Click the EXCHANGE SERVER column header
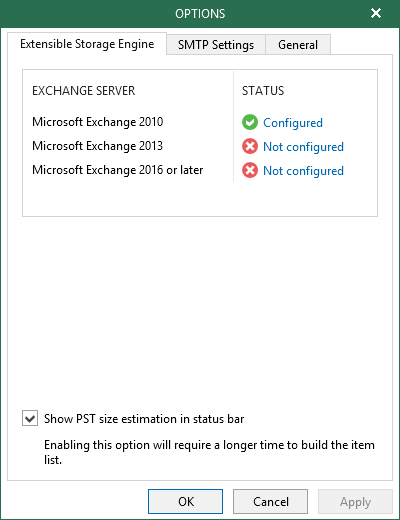The width and height of the screenshot is (400, 520). (84, 91)
